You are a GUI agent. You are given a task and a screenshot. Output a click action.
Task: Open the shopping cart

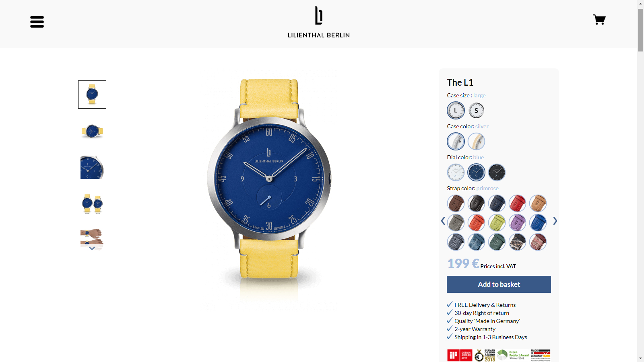(x=599, y=20)
